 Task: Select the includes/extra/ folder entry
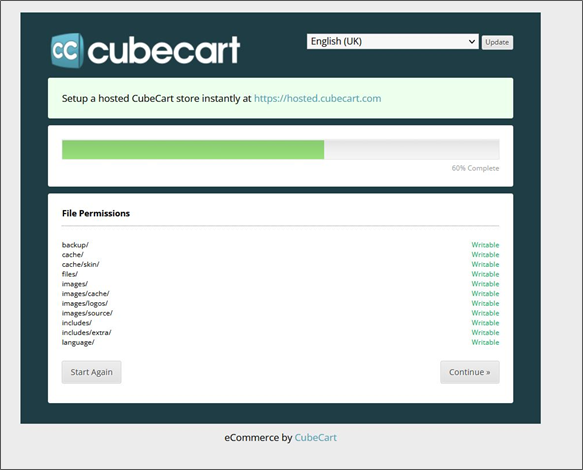coord(86,332)
